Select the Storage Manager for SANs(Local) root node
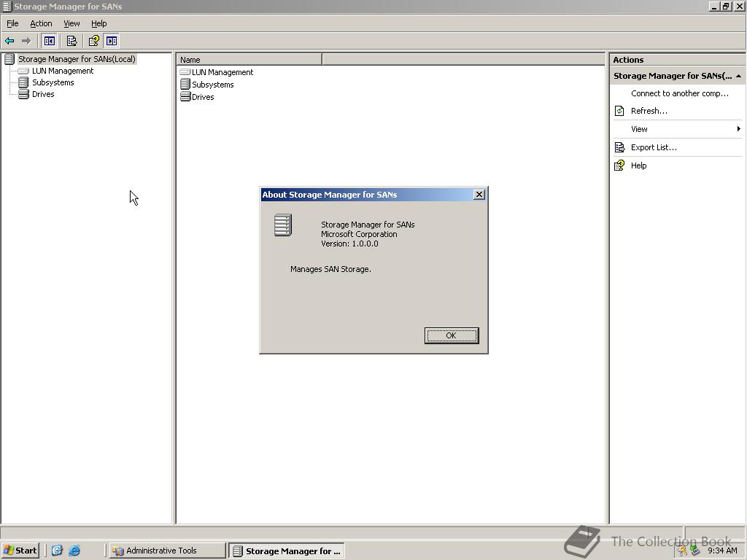 pos(77,59)
